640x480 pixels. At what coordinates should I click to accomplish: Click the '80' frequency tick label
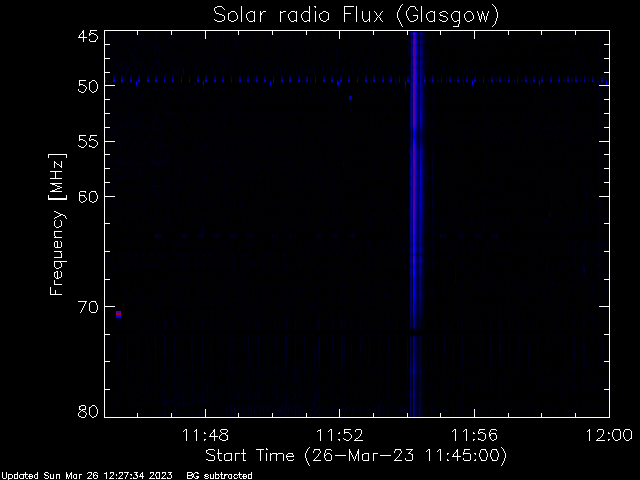click(88, 411)
